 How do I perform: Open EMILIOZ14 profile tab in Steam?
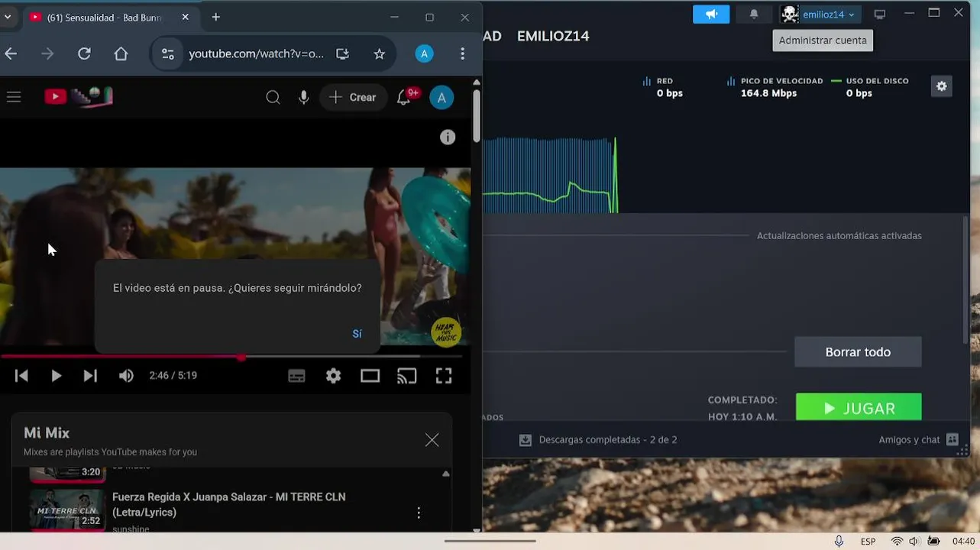(553, 36)
